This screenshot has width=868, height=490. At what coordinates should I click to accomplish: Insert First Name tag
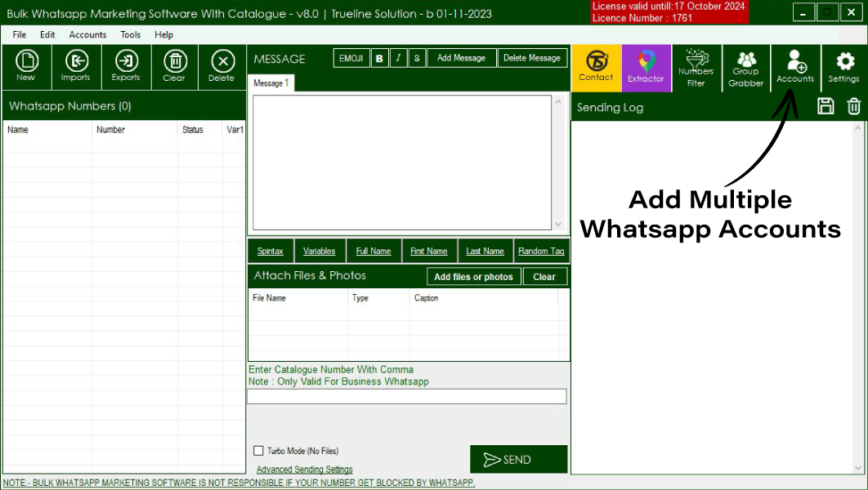(x=429, y=251)
